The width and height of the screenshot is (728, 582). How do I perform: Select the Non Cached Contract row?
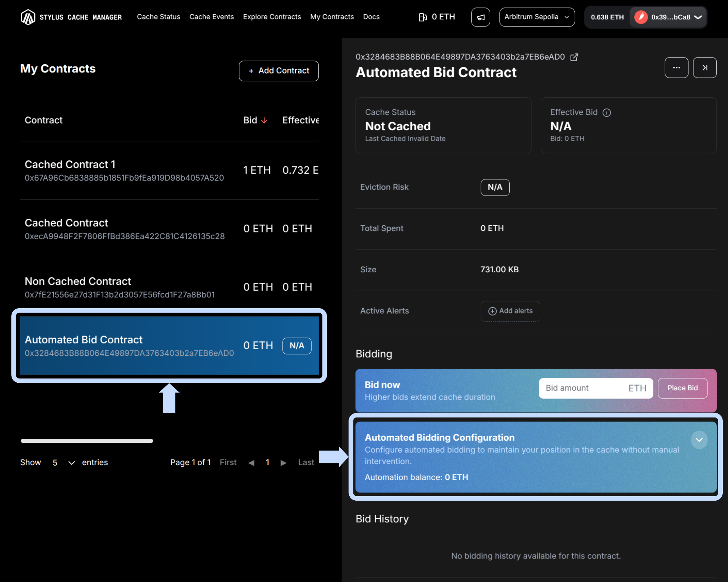coord(169,288)
